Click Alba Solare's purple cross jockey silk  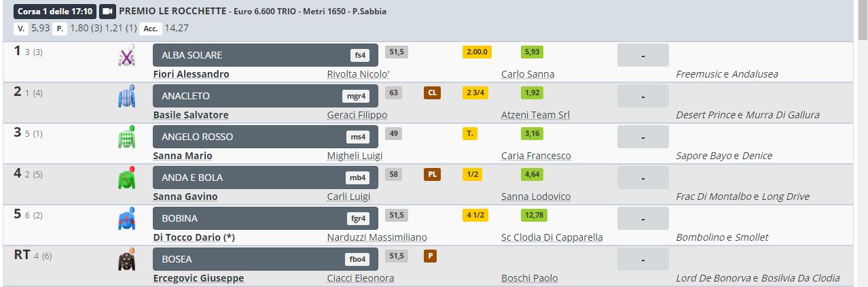coord(126,56)
